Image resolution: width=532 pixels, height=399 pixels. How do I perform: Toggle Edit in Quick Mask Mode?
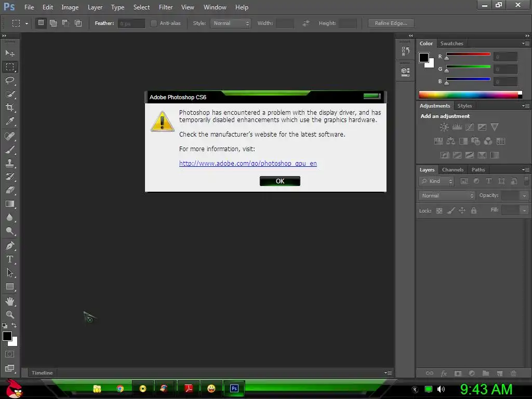coord(10,354)
